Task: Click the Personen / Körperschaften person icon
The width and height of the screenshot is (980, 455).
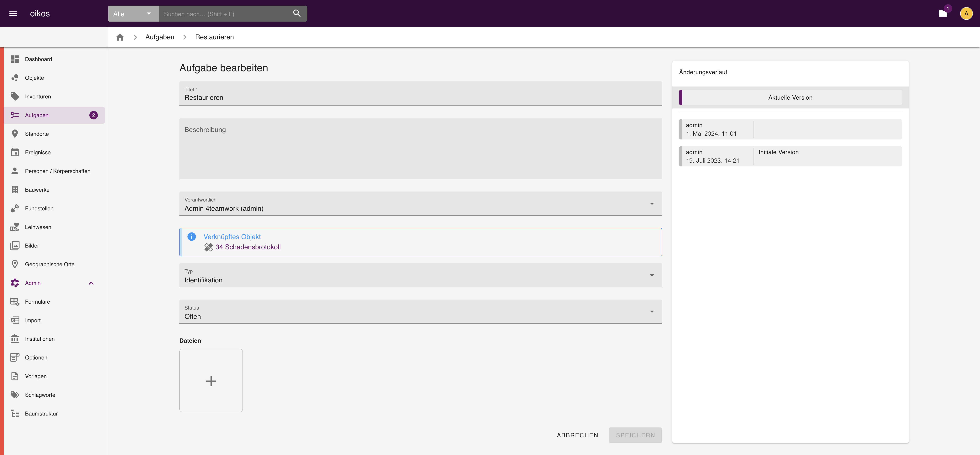Action: pos(15,171)
